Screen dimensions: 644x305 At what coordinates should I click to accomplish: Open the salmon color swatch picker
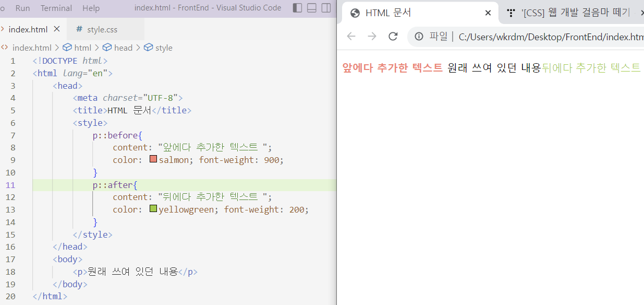153,159
